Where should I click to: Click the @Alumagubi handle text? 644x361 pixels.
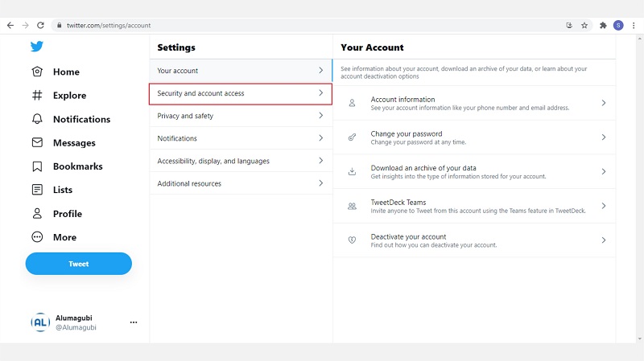point(76,327)
